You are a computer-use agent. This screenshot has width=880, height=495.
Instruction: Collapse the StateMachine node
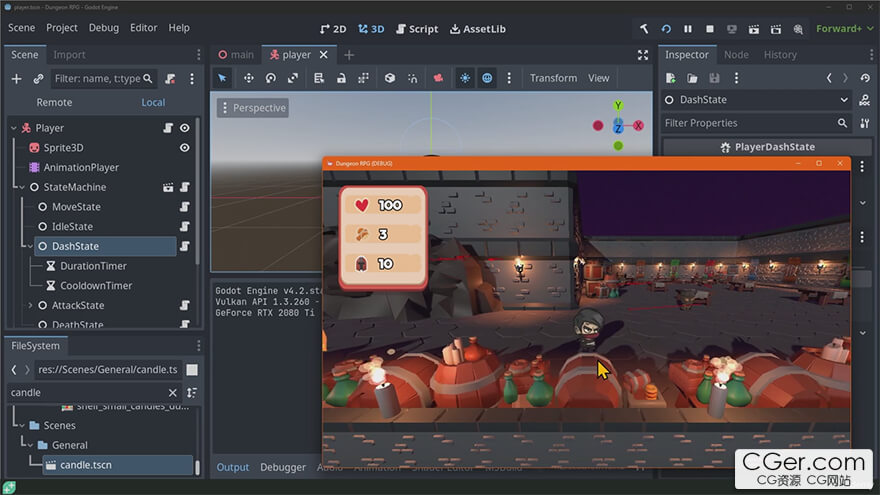pos(22,187)
